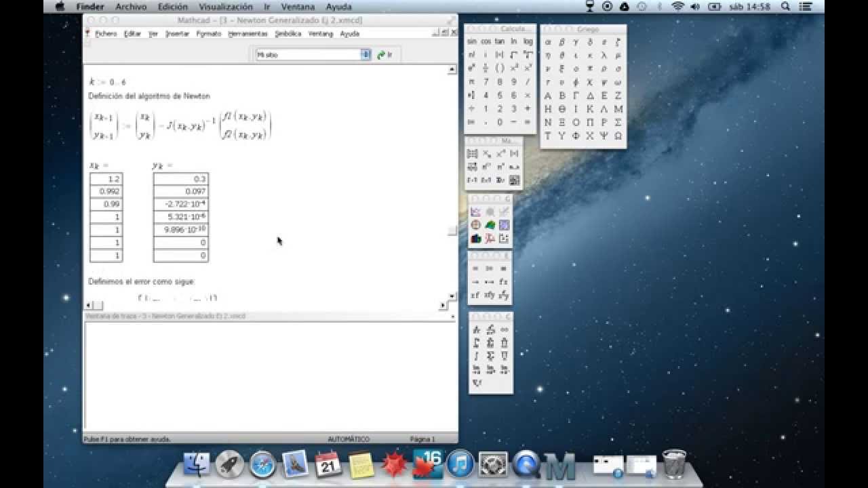
Task: Insert the sin function from Calculator palette
Action: [x=472, y=41]
